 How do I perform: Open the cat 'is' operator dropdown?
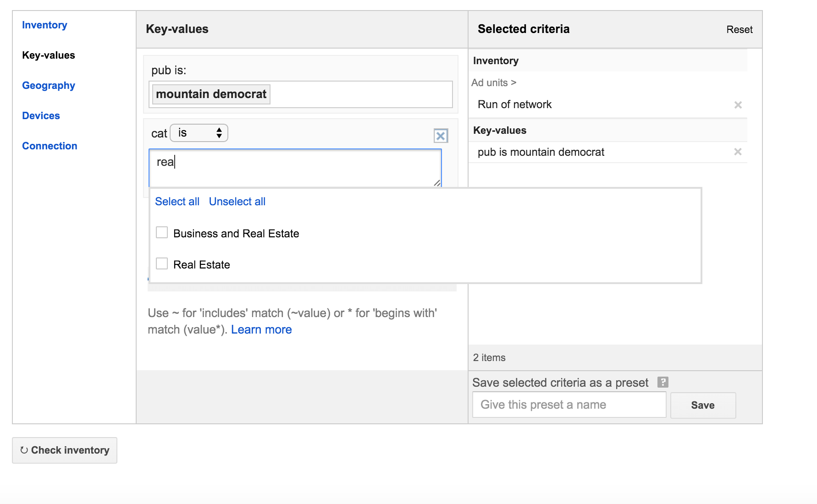click(199, 133)
